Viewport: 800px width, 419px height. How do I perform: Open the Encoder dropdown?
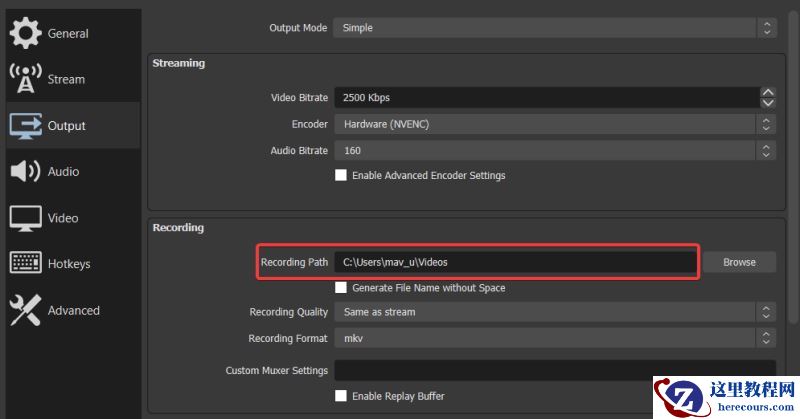coord(555,124)
